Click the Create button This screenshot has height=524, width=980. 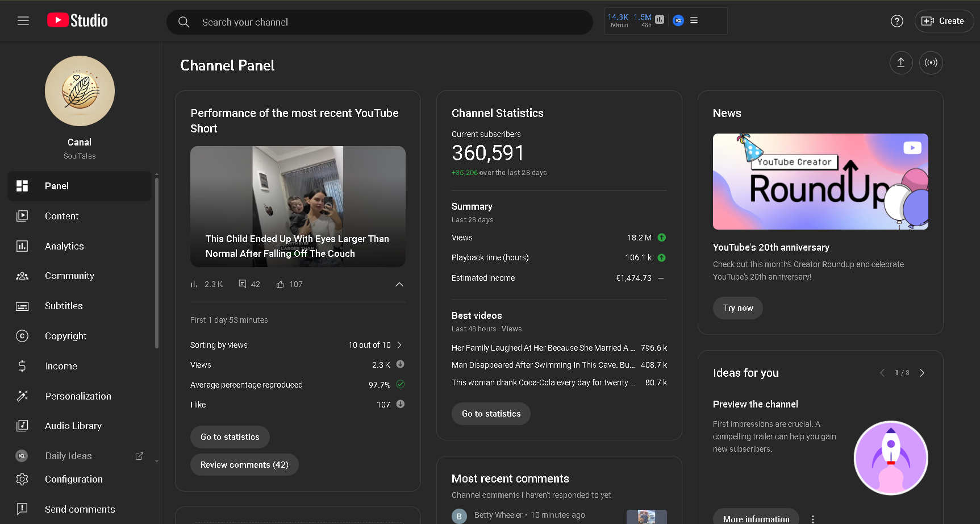click(944, 21)
